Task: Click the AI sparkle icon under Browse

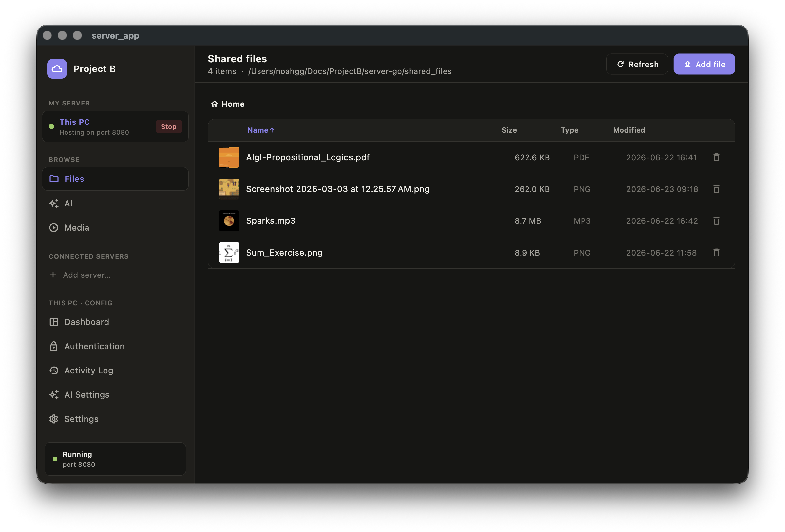Action: click(54, 203)
